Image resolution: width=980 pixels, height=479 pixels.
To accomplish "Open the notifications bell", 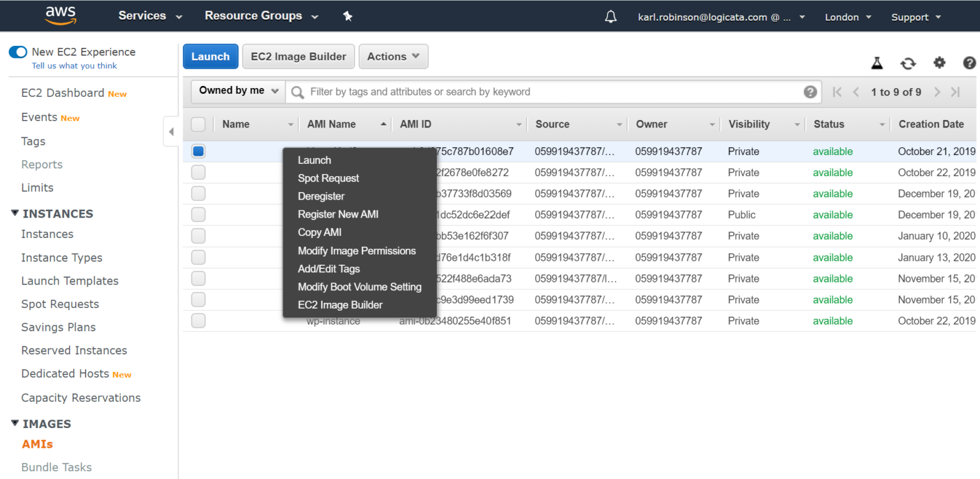I will click(610, 16).
